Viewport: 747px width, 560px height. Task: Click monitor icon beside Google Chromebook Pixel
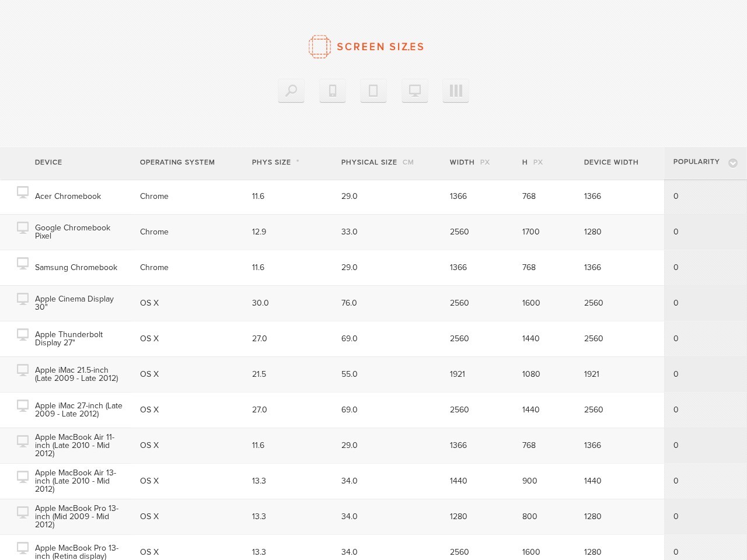click(23, 228)
